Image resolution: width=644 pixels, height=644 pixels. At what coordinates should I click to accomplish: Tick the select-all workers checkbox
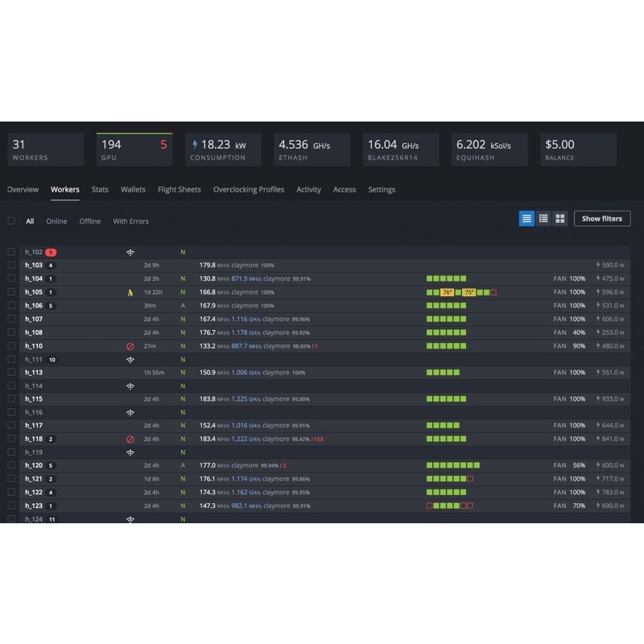pyautogui.click(x=11, y=221)
